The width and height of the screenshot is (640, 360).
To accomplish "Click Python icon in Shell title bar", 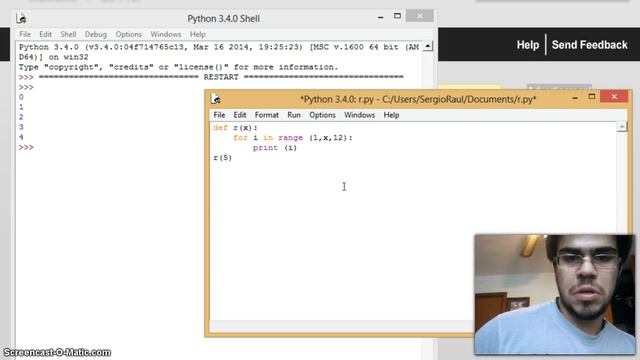I will point(21,18).
